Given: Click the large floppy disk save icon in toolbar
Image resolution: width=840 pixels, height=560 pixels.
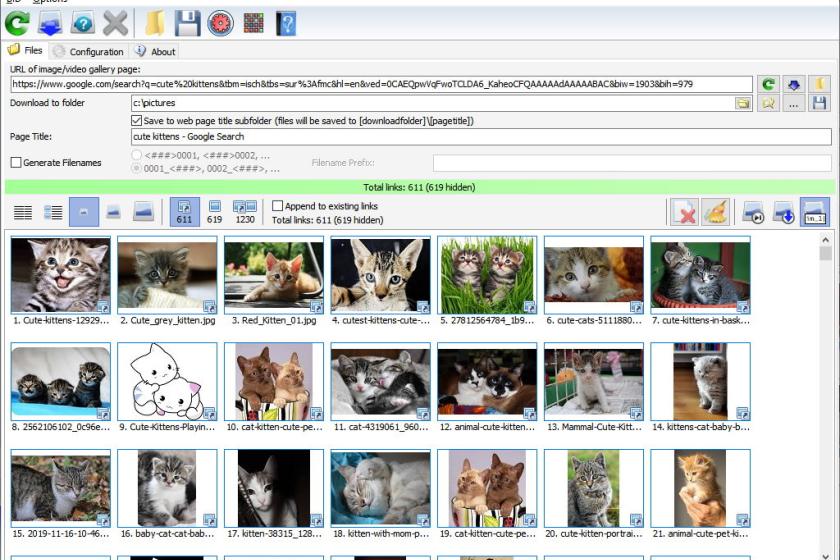Looking at the screenshot, I should (188, 24).
